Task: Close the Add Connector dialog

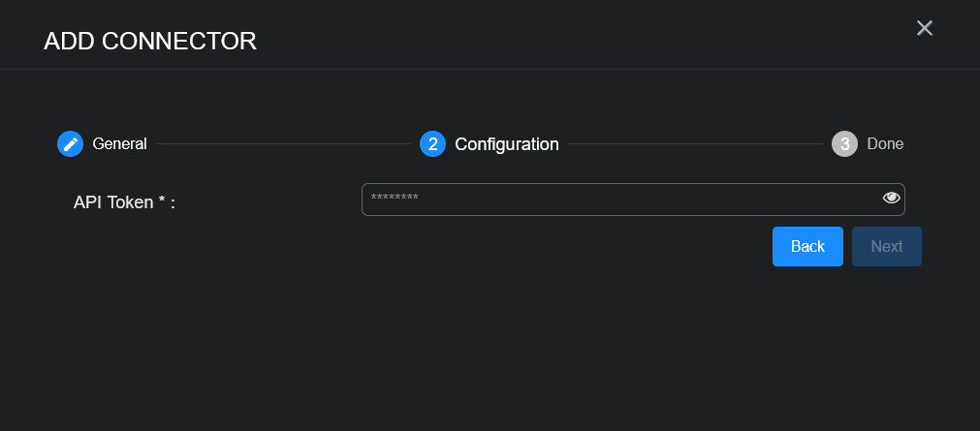Action: pos(925,28)
